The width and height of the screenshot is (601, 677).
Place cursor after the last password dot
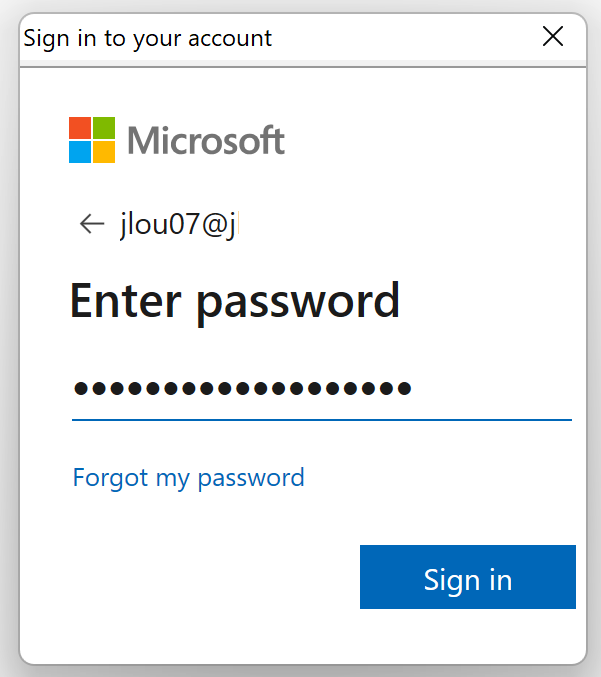(412, 389)
